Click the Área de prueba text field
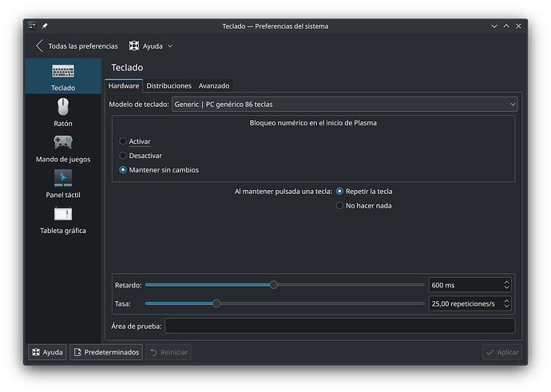Screen dimensions: 551x392 [x=339, y=326]
